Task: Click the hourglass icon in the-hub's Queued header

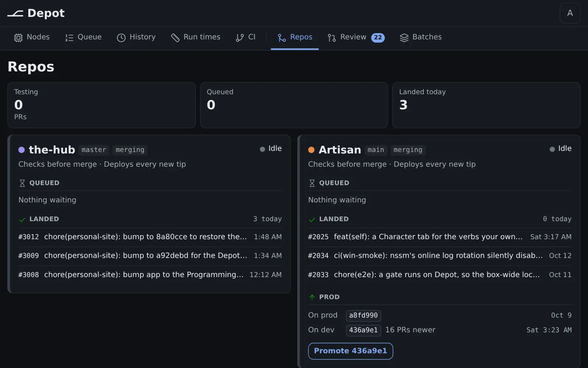Action: click(x=22, y=183)
